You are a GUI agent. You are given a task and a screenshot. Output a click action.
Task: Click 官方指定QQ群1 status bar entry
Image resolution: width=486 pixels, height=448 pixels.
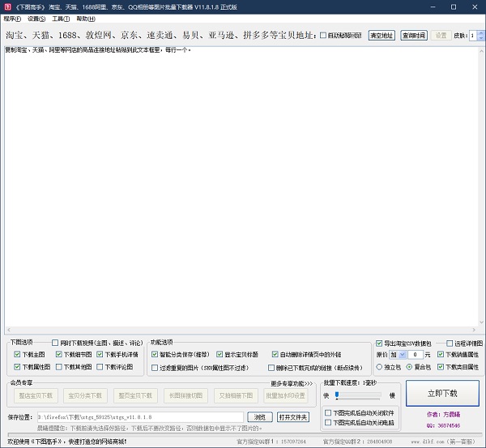coord(271,442)
